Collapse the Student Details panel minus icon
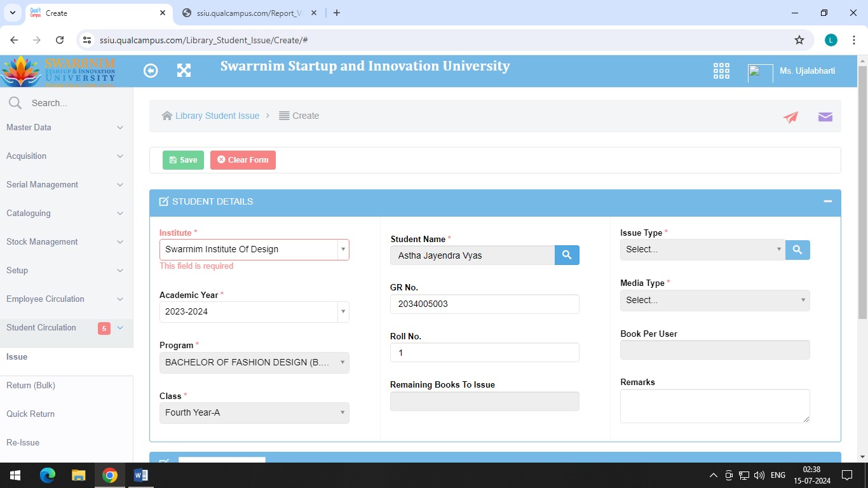Screen dimensions: 868x488 coord(828,201)
